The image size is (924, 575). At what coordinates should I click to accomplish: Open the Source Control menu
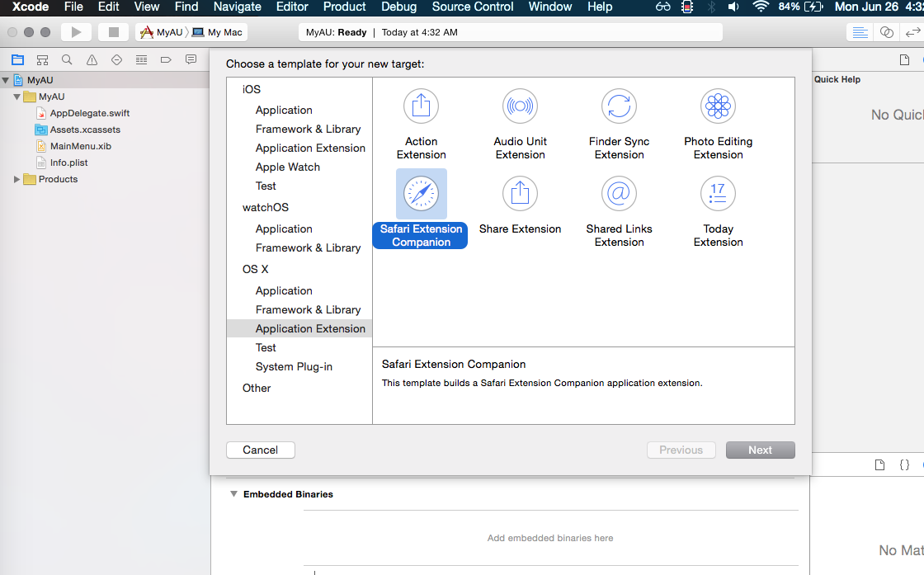click(x=473, y=7)
